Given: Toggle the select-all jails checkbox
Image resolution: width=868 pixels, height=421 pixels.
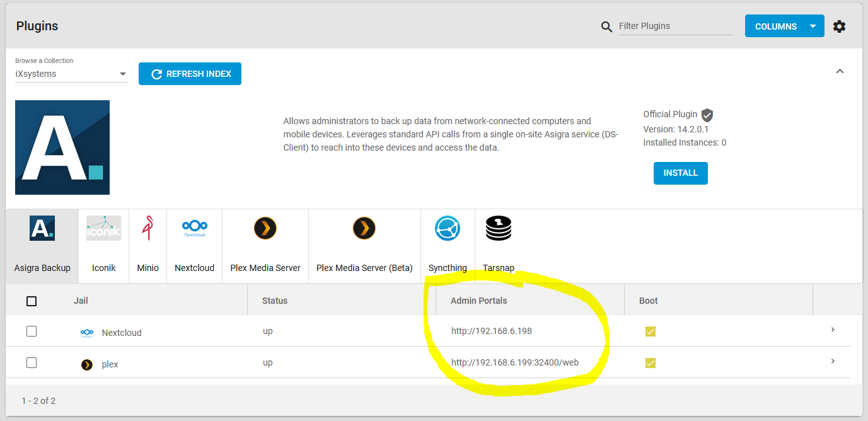Looking at the screenshot, I should click(x=32, y=301).
